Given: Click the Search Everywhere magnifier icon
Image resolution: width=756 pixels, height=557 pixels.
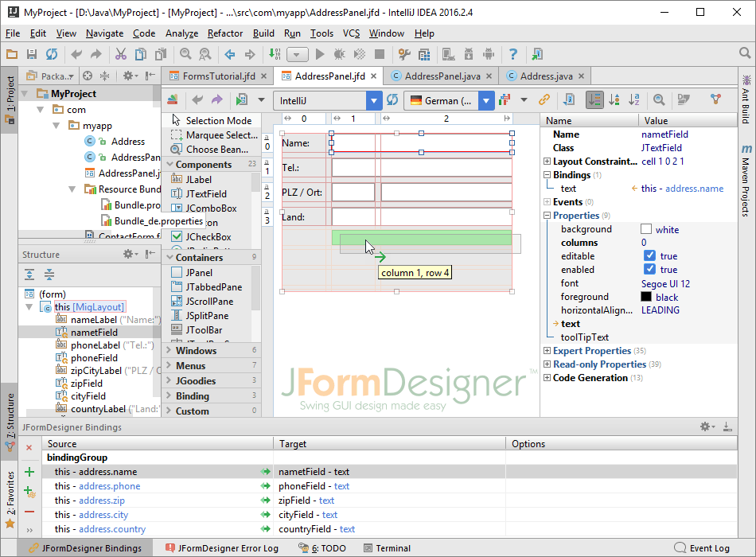Looking at the screenshot, I should coord(745,53).
